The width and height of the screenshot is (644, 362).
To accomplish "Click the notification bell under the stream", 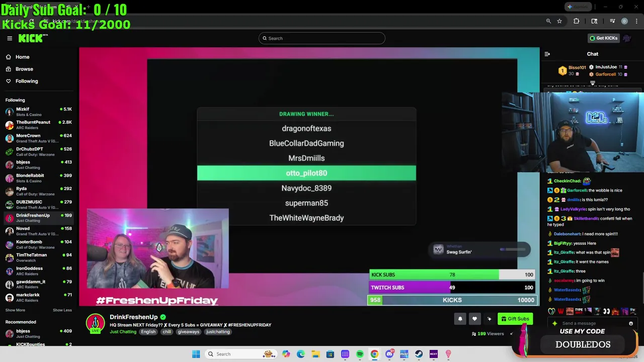I will tap(460, 319).
